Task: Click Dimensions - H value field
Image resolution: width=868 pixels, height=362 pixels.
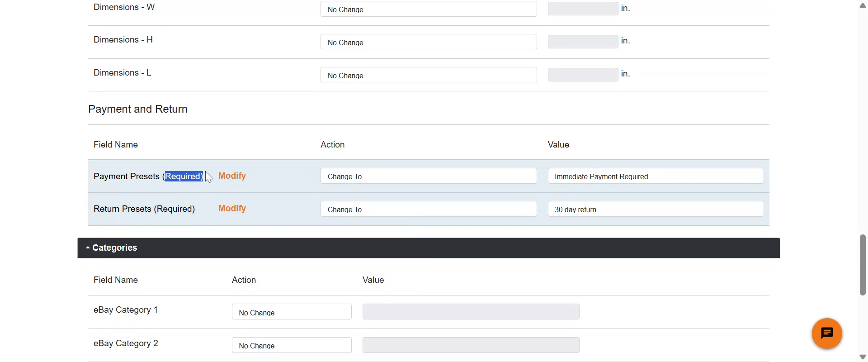Action: (583, 42)
